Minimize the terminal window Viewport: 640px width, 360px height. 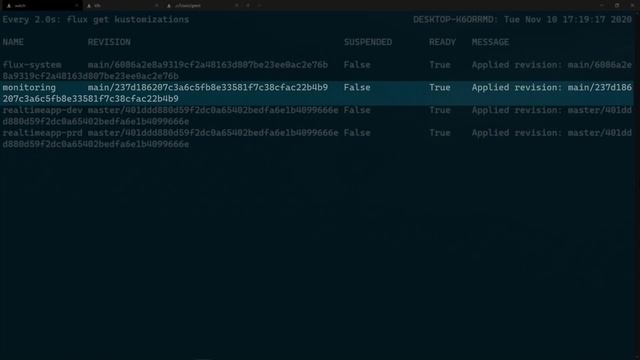coord(602,5)
